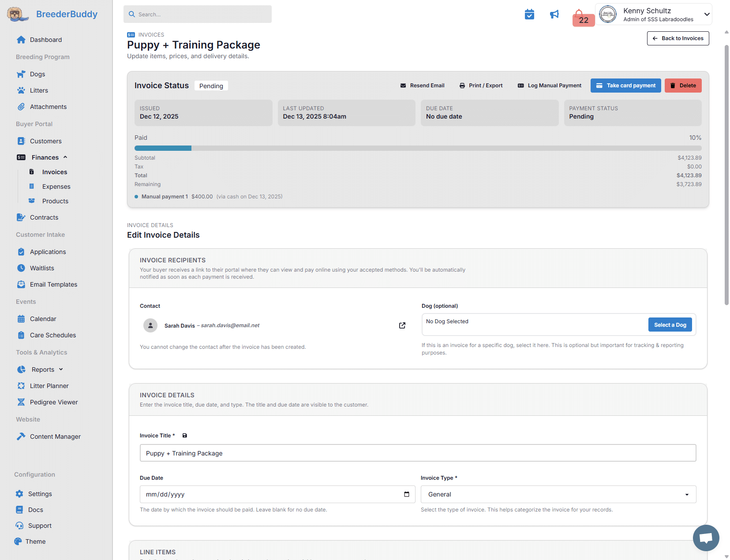The height and width of the screenshot is (560, 730).
Task: Click the megaphone announcements icon
Action: coord(554,15)
